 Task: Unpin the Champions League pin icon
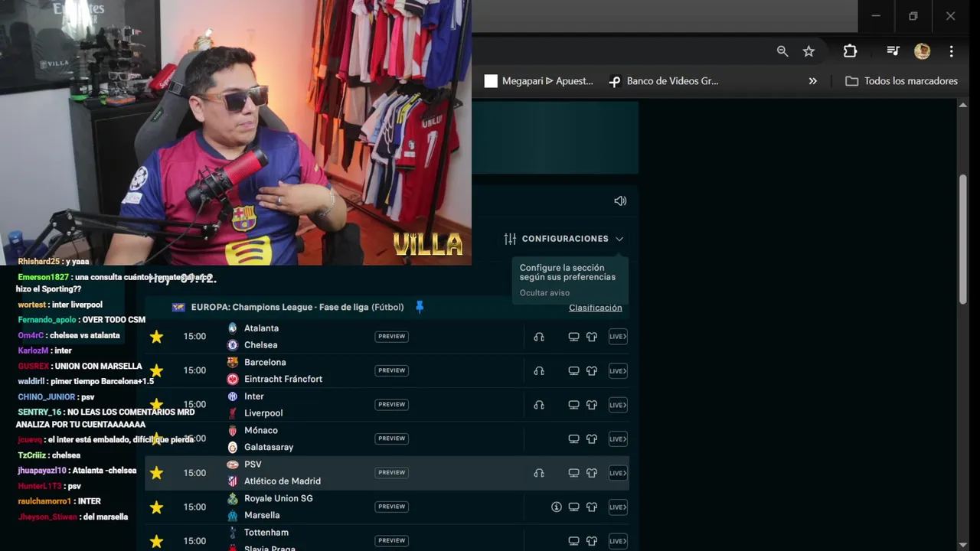(420, 307)
